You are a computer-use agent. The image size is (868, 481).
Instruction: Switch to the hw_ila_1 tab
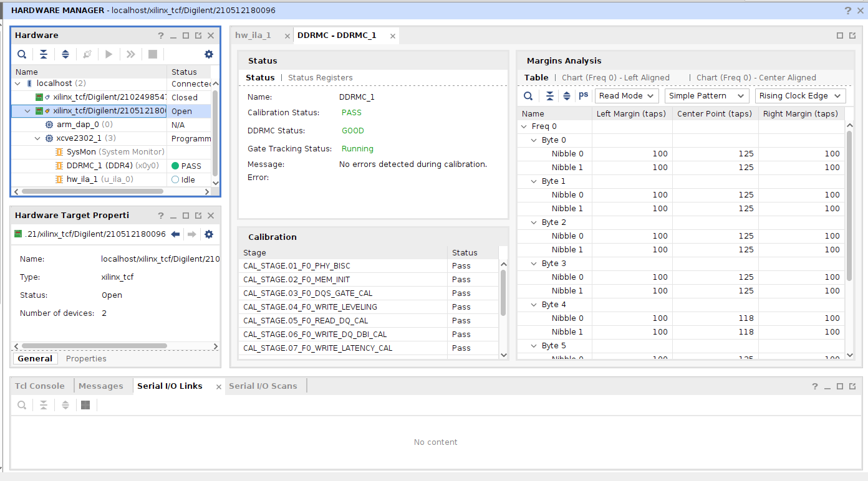pos(253,36)
